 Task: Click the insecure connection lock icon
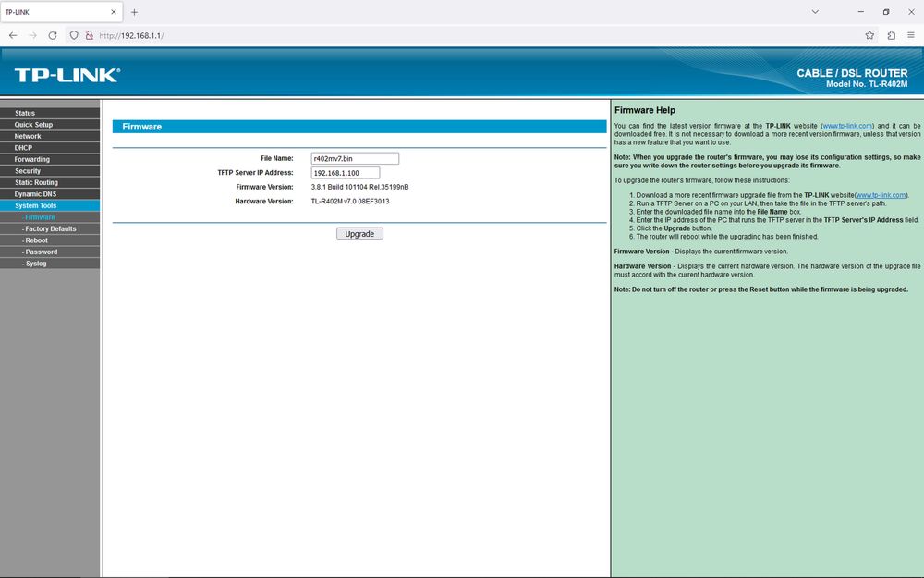89,35
